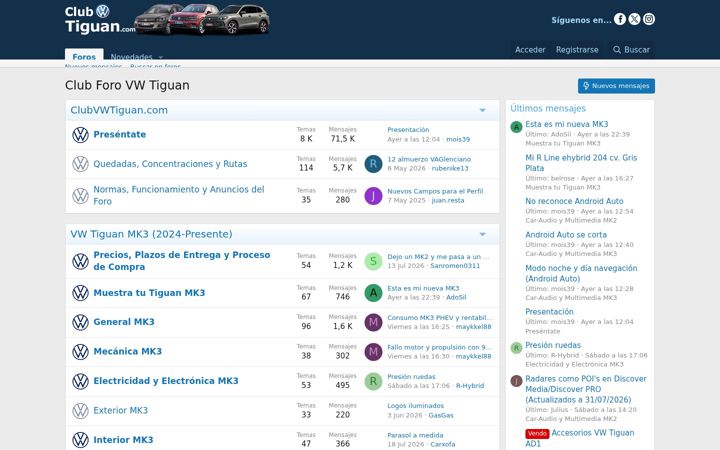720x450 pixels.
Task: Click GasGas username in Exterior MK3 row
Action: (441, 415)
